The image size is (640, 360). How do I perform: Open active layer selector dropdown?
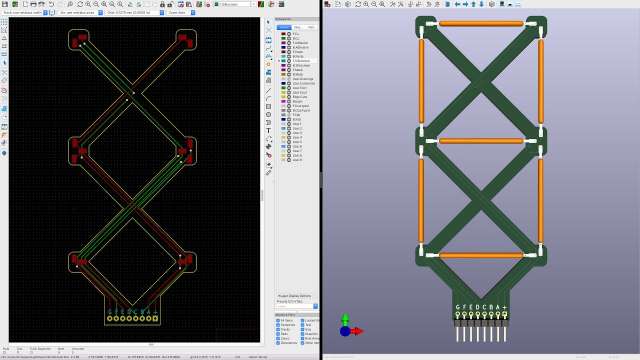point(253,4)
